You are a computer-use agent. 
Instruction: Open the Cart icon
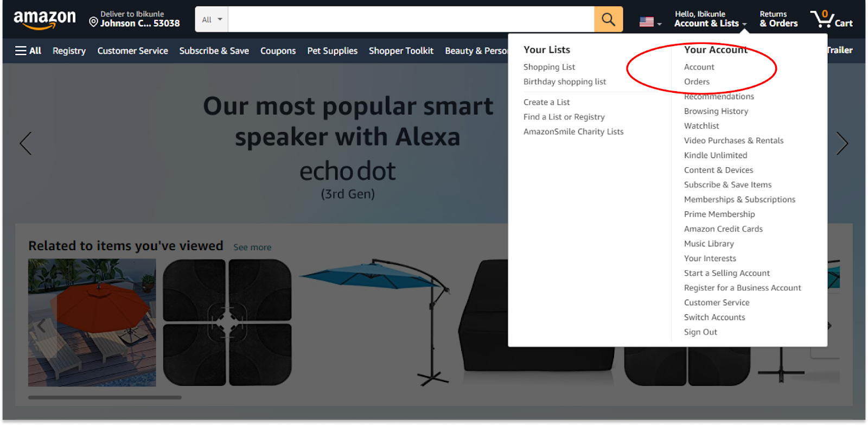coord(832,19)
